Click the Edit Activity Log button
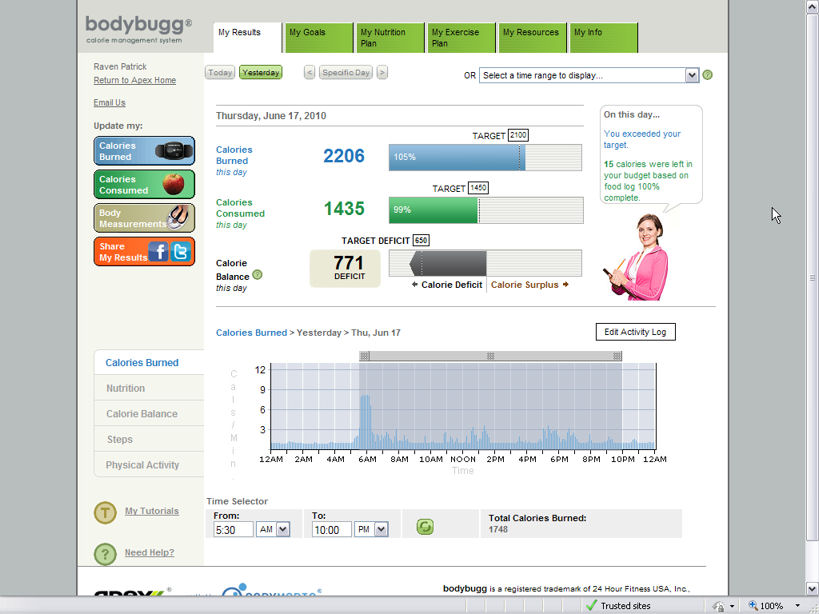 [635, 332]
